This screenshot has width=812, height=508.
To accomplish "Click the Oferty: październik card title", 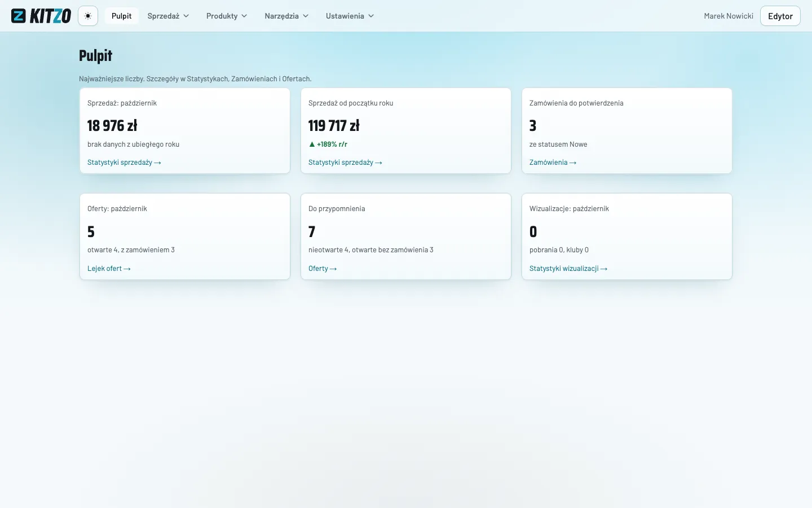I will tap(117, 209).
